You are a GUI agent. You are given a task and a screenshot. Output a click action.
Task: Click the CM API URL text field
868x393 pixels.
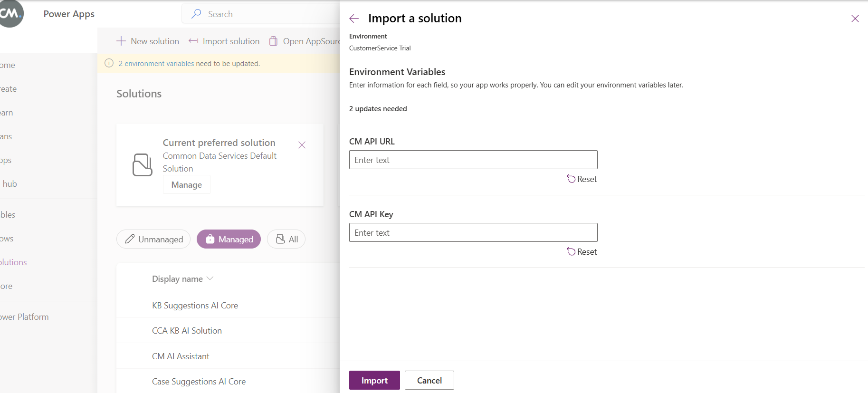pyautogui.click(x=473, y=160)
